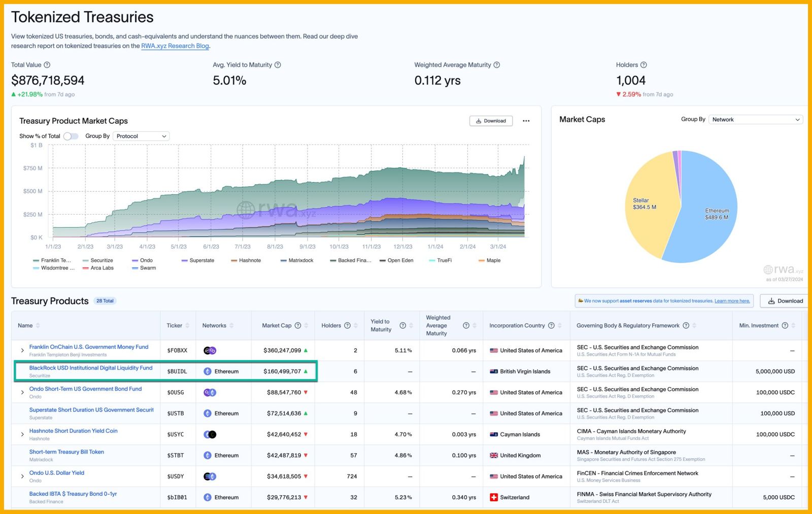Open the Governing Body & Regulatory Framework help icon
Viewport: 812px width, 514px height.
tap(686, 326)
